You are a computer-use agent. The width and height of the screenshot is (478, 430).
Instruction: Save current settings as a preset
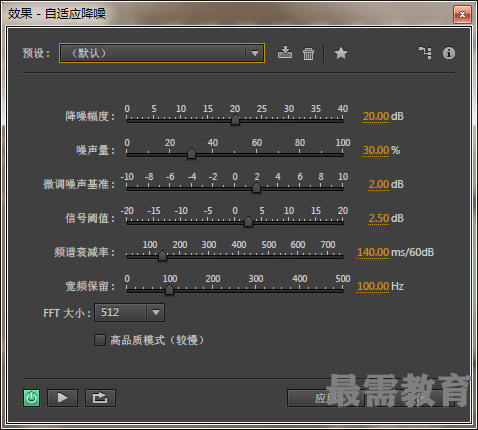pyautogui.click(x=285, y=53)
